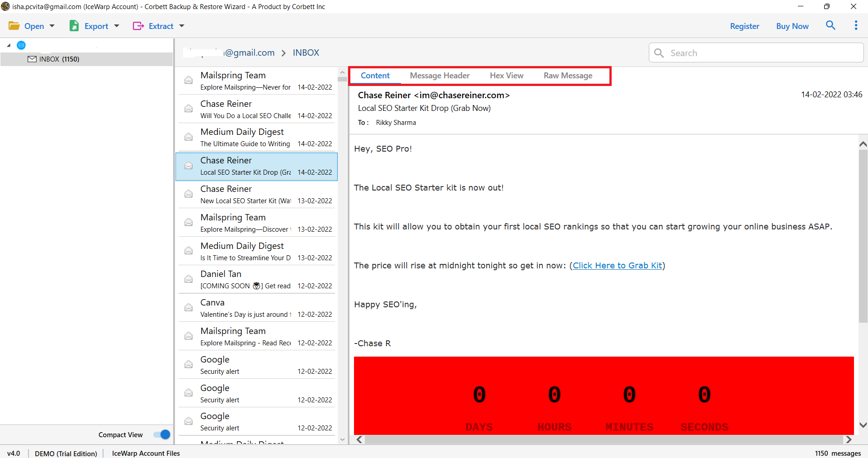
Task: Expand the Export dropdown arrow
Action: coord(117,26)
